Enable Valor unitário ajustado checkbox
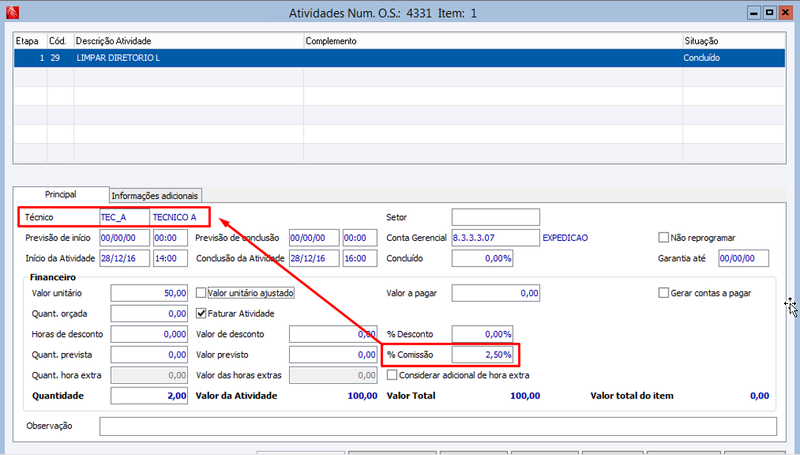800x455 pixels. pos(201,293)
